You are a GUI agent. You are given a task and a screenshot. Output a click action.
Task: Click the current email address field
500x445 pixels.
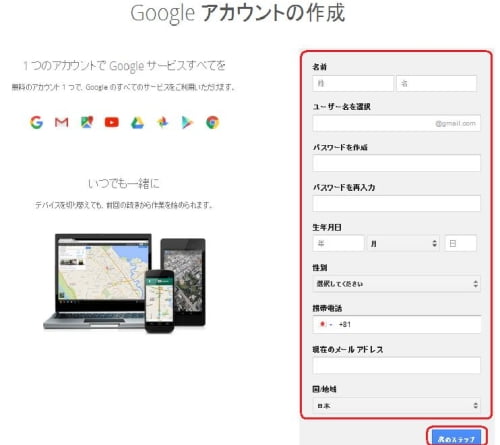pos(396,365)
